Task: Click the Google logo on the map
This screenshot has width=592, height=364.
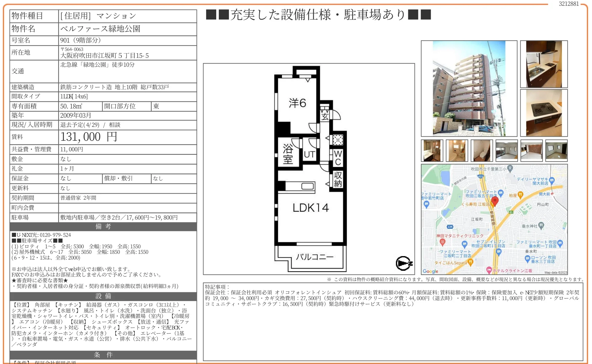Action: [430, 272]
